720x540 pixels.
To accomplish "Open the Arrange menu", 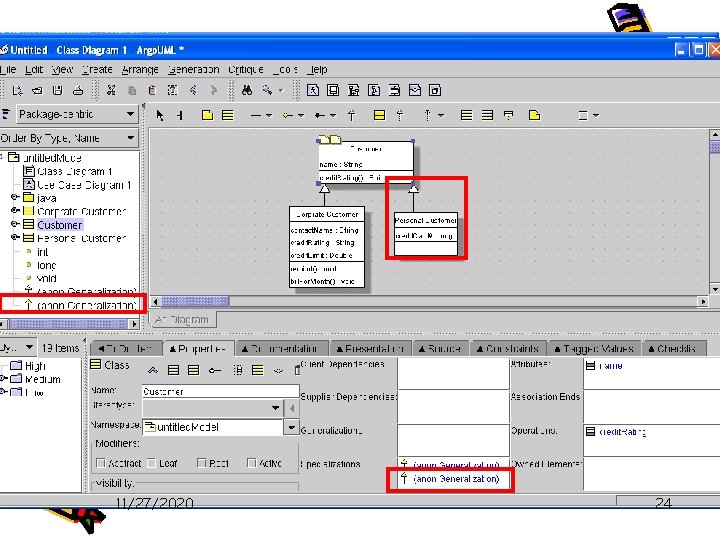I will coord(140,69).
